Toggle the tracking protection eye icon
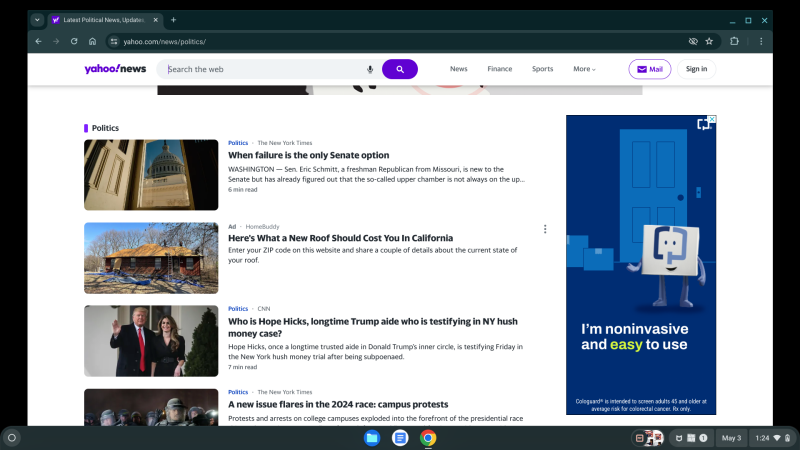 tap(692, 41)
